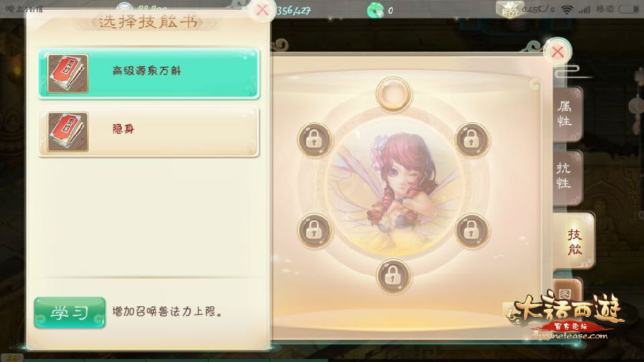Tap the upper-right locked skill slot
Image resolution: width=644 pixels, height=362 pixels.
pyautogui.click(x=472, y=140)
